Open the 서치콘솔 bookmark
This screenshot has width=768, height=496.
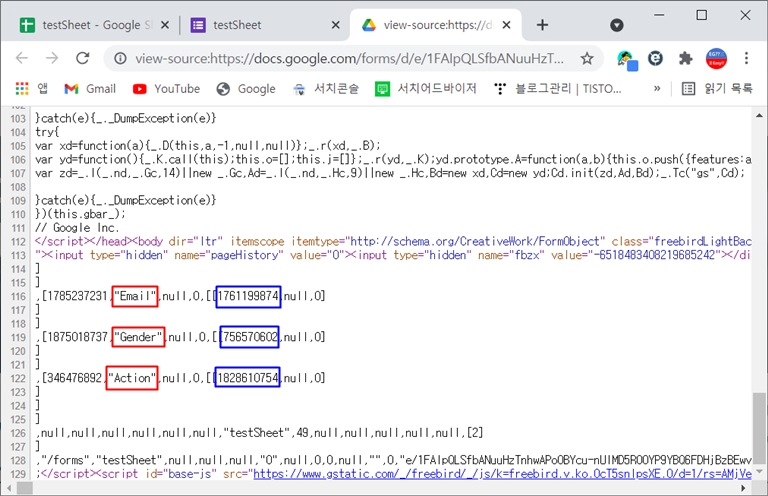[326, 89]
